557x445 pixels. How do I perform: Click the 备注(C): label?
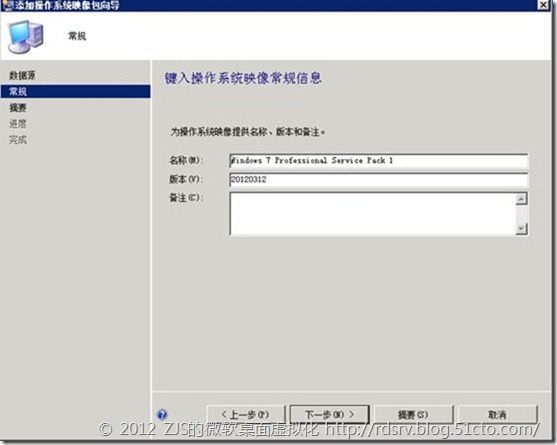pyautogui.click(x=186, y=198)
